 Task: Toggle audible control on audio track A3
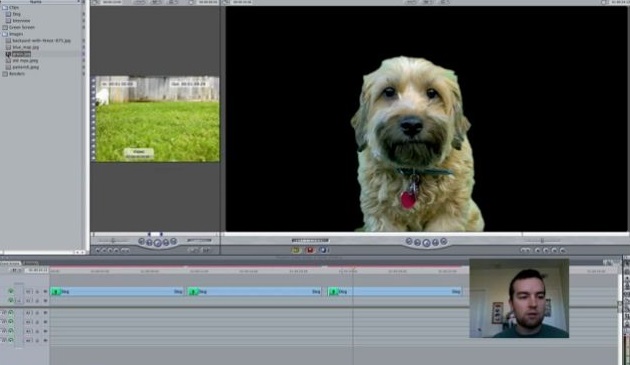(11, 331)
